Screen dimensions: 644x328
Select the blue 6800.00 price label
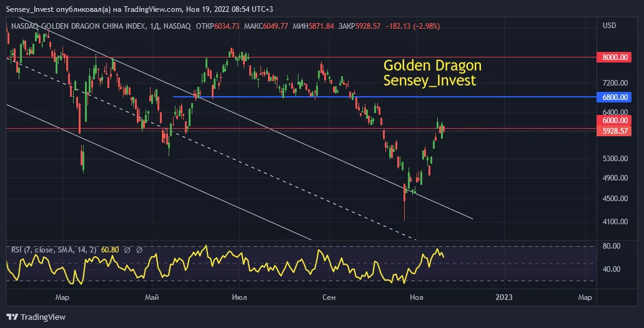pos(614,97)
